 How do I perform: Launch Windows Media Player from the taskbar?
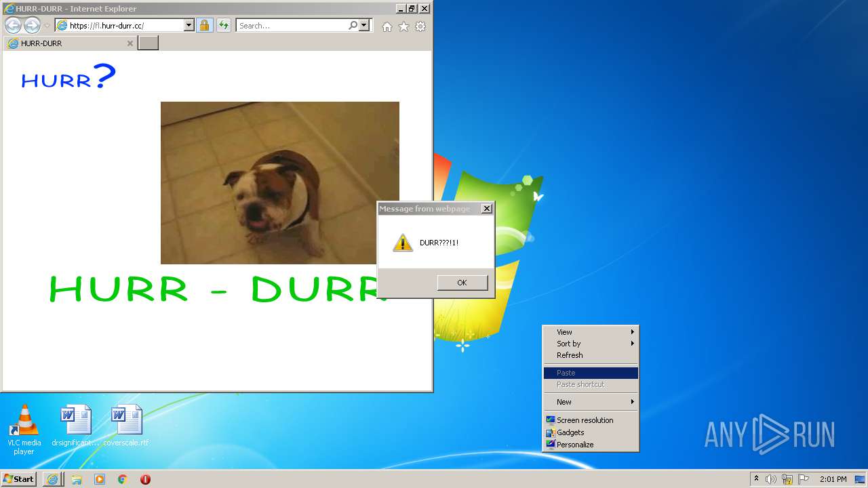(x=100, y=479)
